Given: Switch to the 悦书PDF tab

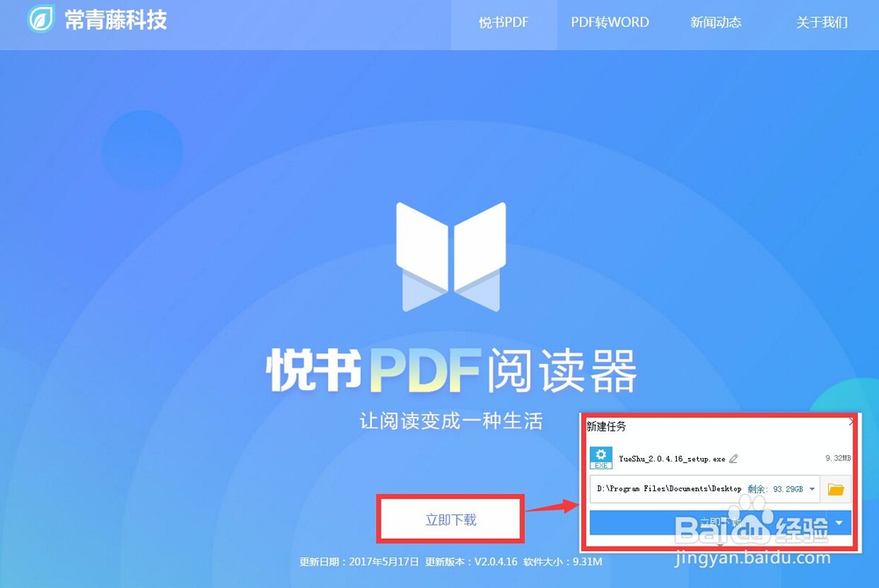Looking at the screenshot, I should (504, 23).
